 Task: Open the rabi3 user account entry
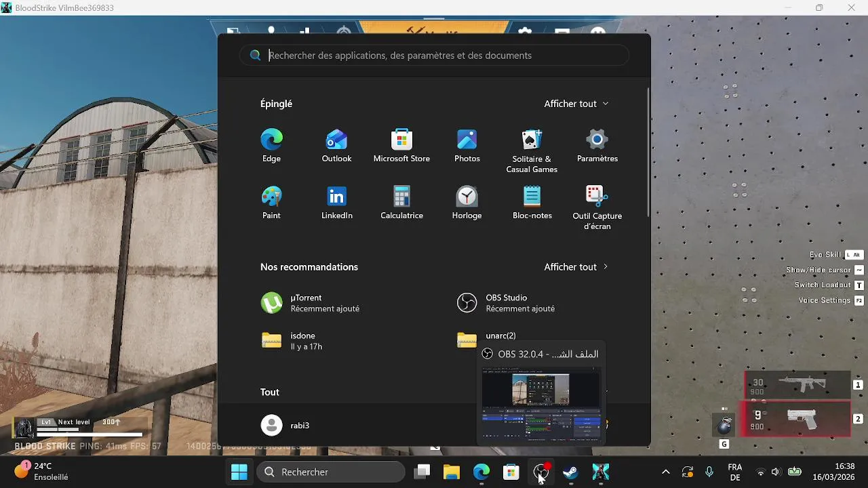pyautogui.click(x=285, y=425)
